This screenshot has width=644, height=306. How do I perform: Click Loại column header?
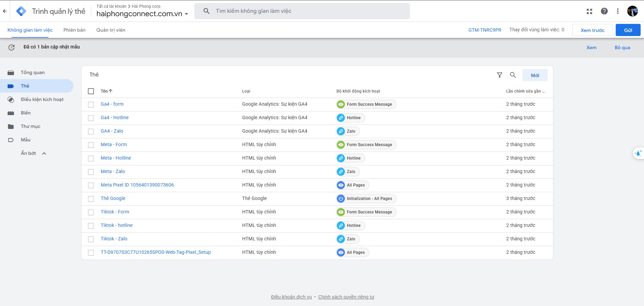click(246, 91)
